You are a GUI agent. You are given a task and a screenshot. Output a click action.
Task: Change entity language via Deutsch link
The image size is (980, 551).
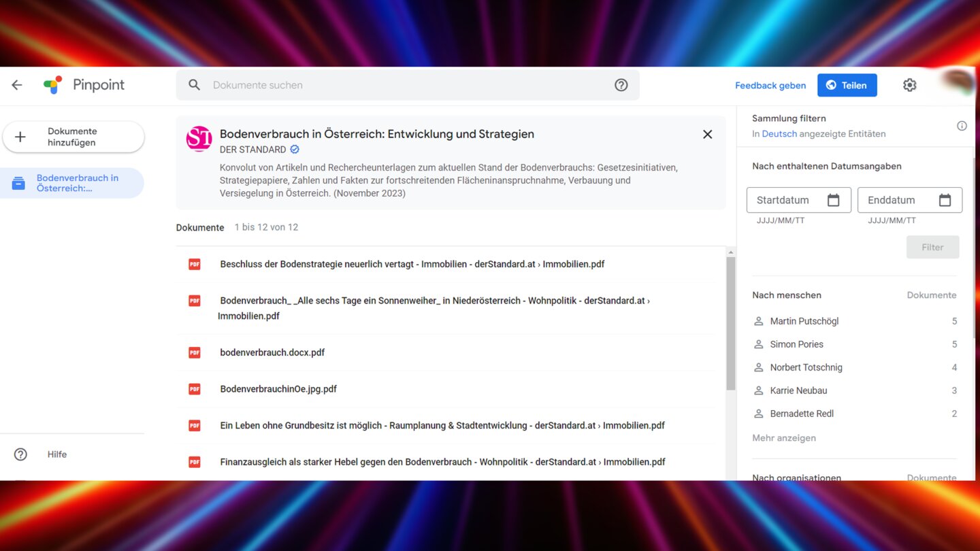pos(779,134)
